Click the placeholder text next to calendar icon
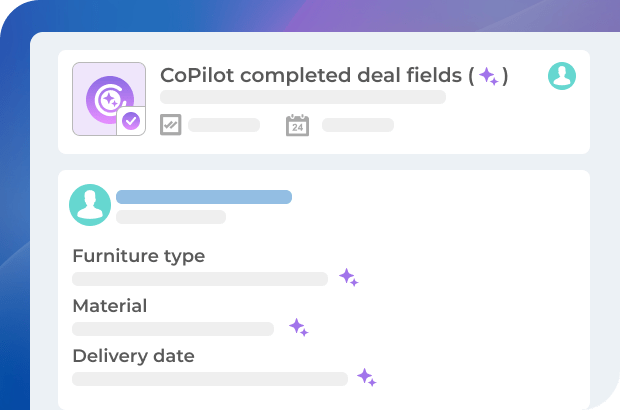 click(358, 125)
